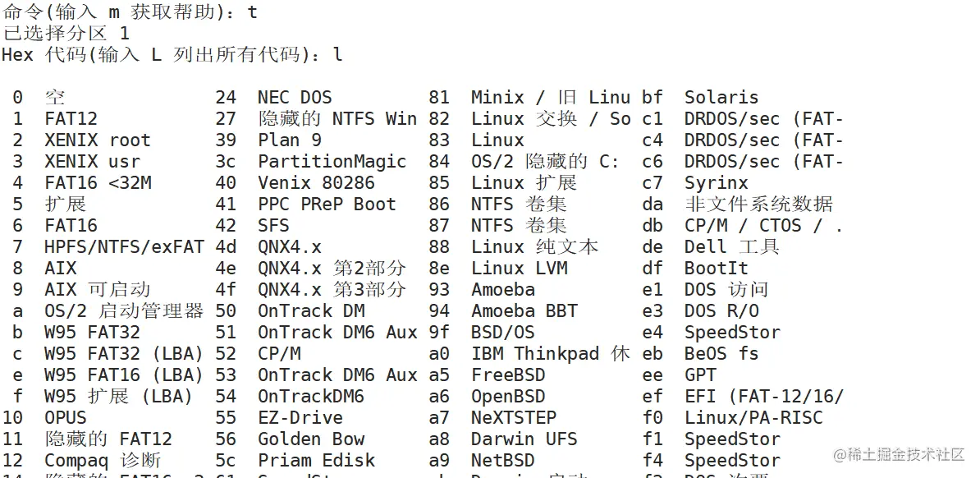Image resolution: width=980 pixels, height=478 pixels.
Task: Click the 'CP/M' entry in second column
Action: point(279,353)
